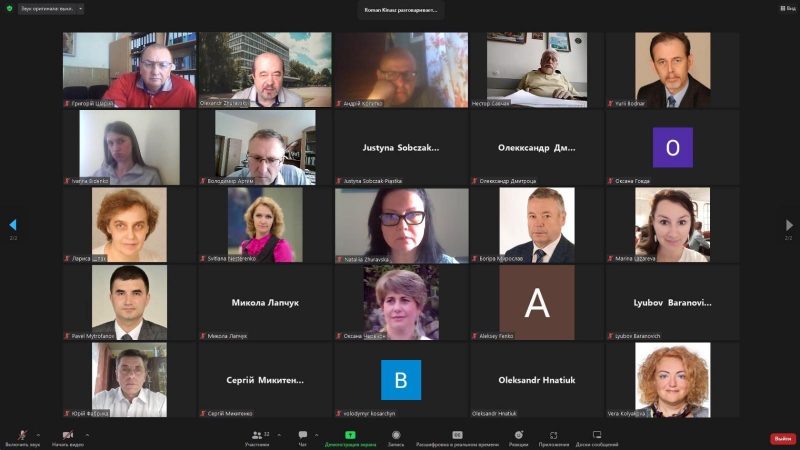Open the Reactions menu

pyautogui.click(x=519, y=435)
